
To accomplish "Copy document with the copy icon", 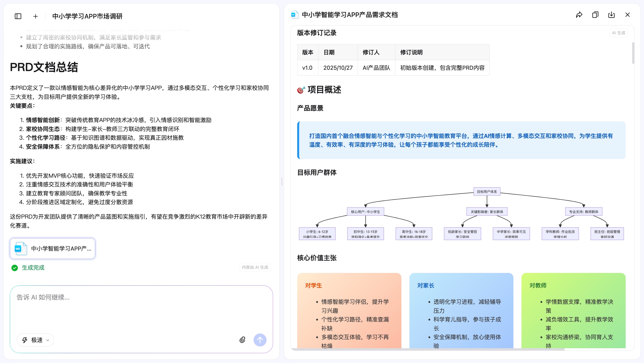I will coord(595,15).
